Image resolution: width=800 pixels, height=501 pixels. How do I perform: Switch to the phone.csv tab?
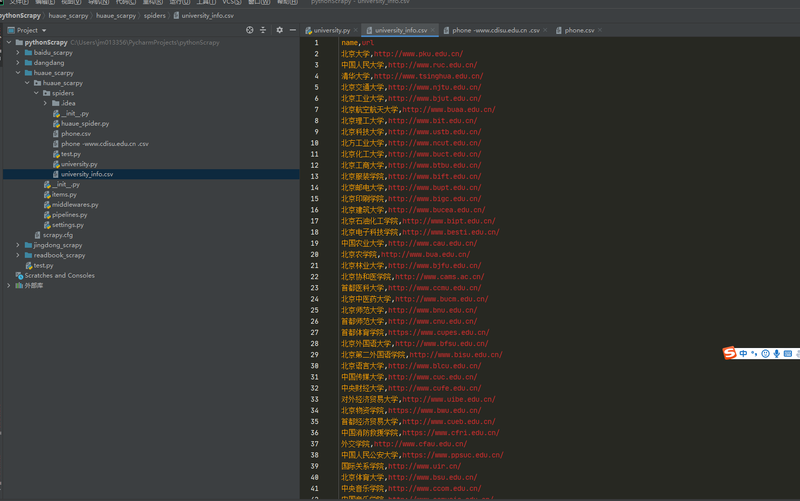click(x=579, y=30)
